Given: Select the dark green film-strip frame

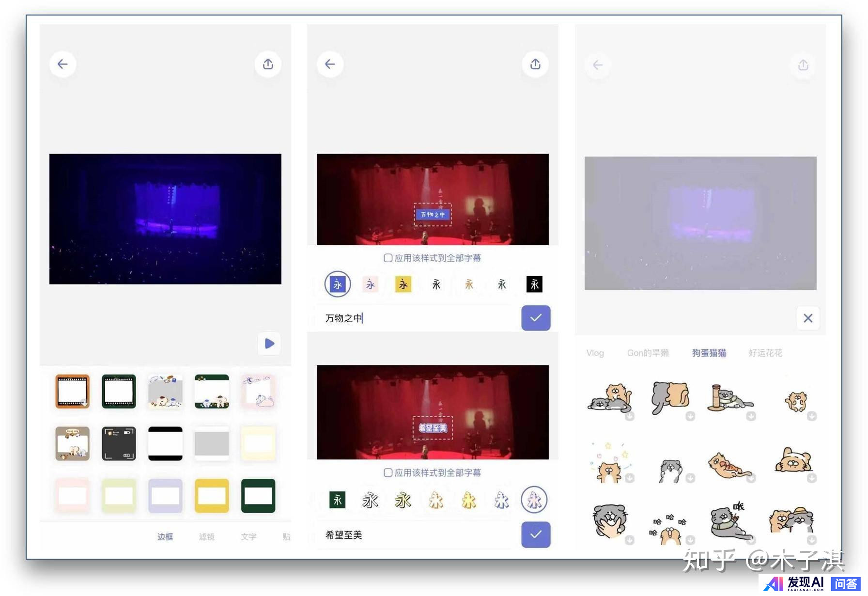Looking at the screenshot, I should click(x=119, y=391).
